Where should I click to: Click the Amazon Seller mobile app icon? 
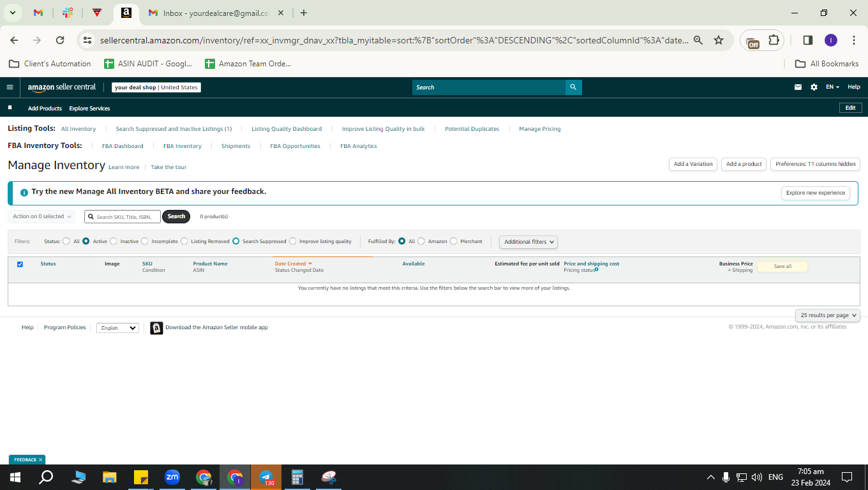click(156, 328)
